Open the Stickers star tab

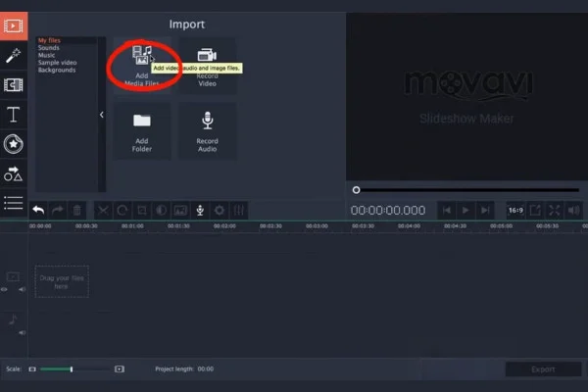[14, 144]
